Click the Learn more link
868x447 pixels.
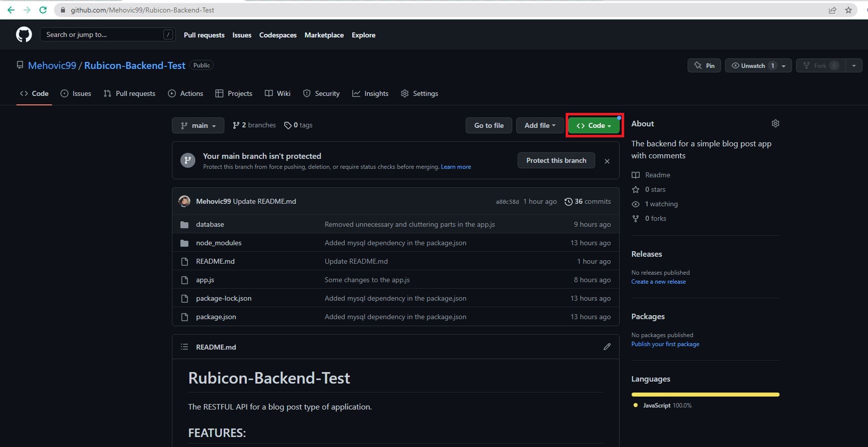tap(456, 167)
